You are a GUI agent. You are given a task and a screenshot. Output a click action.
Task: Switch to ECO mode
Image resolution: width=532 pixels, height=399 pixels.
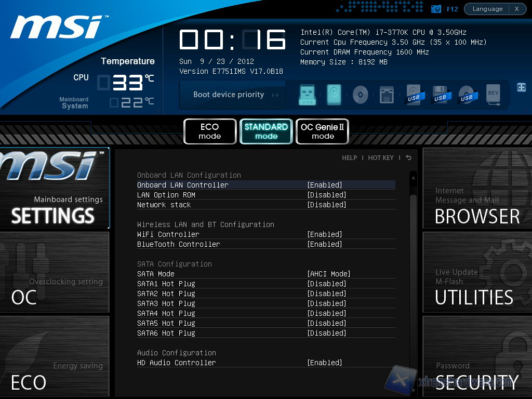coord(210,131)
